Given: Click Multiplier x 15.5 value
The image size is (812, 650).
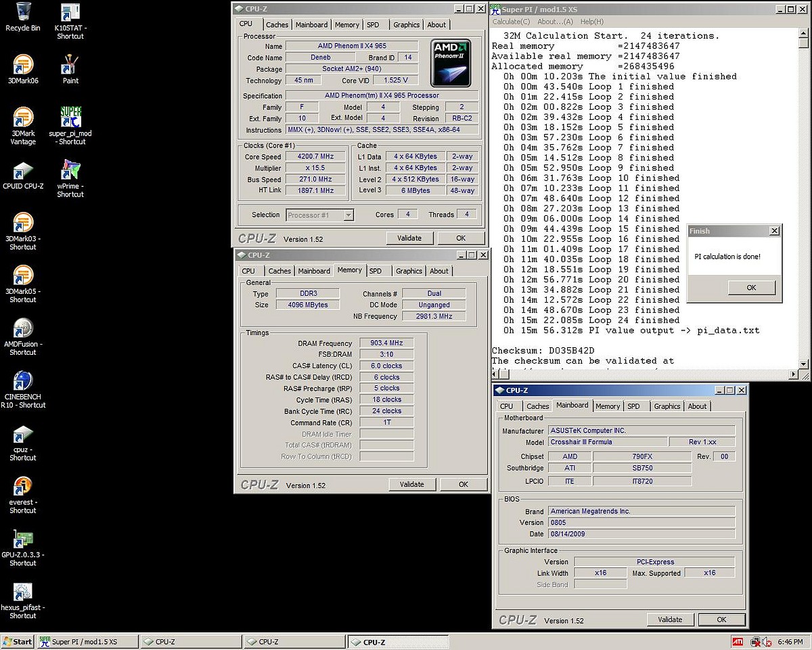Looking at the screenshot, I should point(315,168).
